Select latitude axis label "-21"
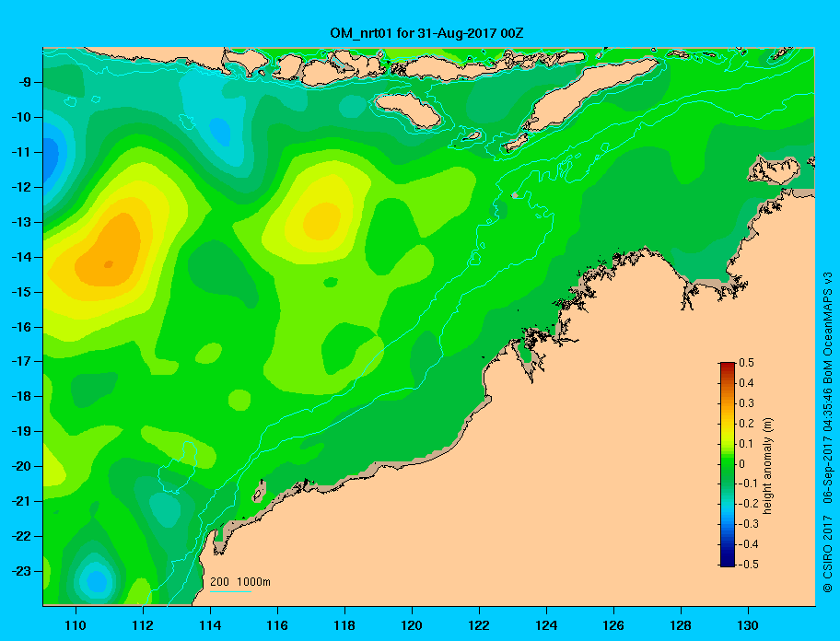The height and width of the screenshot is (641, 840). coord(21,501)
